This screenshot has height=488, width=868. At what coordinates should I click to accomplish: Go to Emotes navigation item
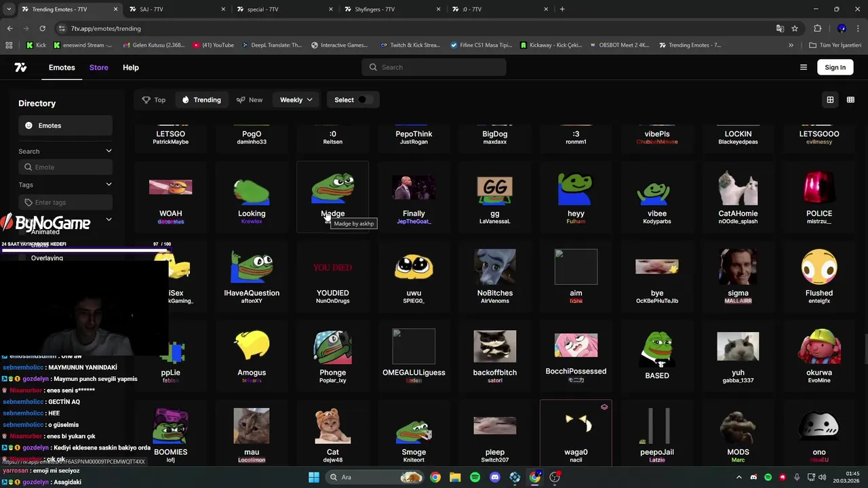tap(62, 67)
